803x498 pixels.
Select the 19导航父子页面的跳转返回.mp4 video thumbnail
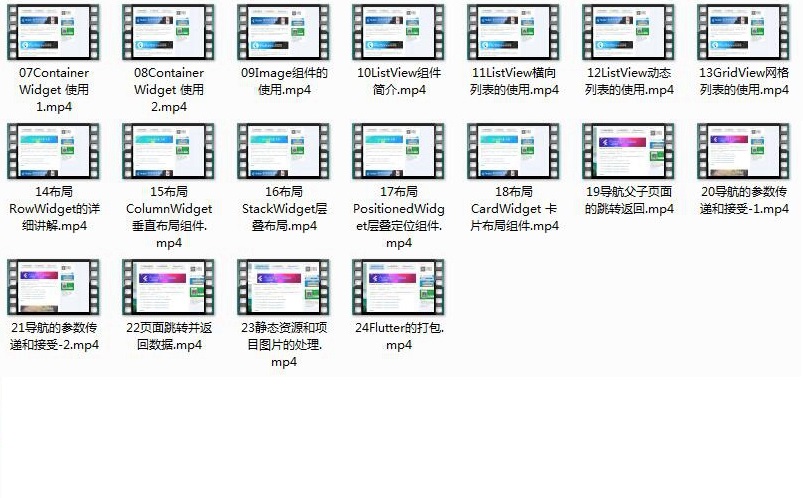[x=629, y=152]
